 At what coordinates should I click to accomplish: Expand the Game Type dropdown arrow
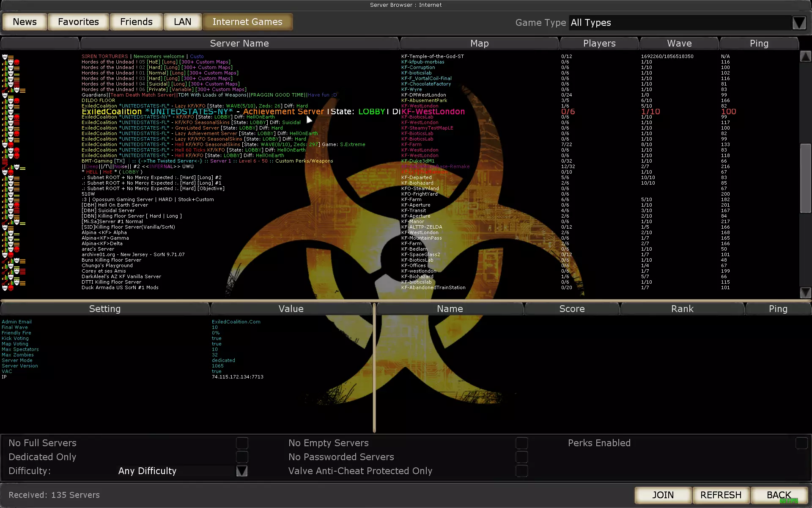click(799, 22)
